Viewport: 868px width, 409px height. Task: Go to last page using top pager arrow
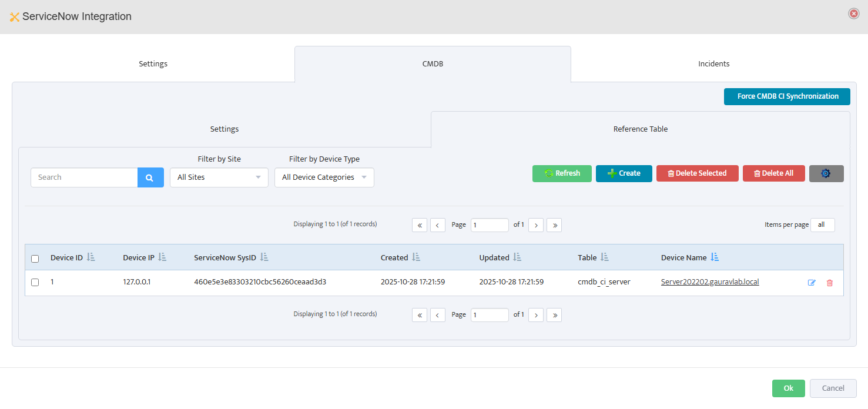point(554,225)
